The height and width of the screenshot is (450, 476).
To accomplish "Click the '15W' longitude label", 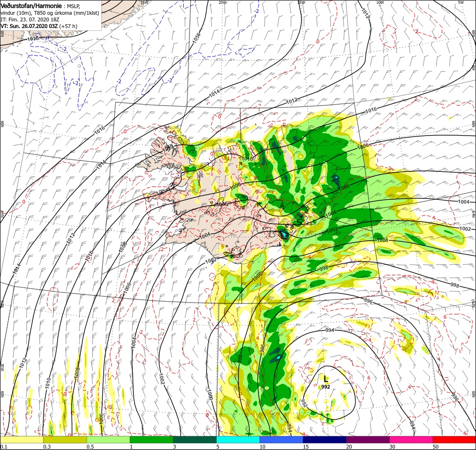I will click(x=301, y=2).
